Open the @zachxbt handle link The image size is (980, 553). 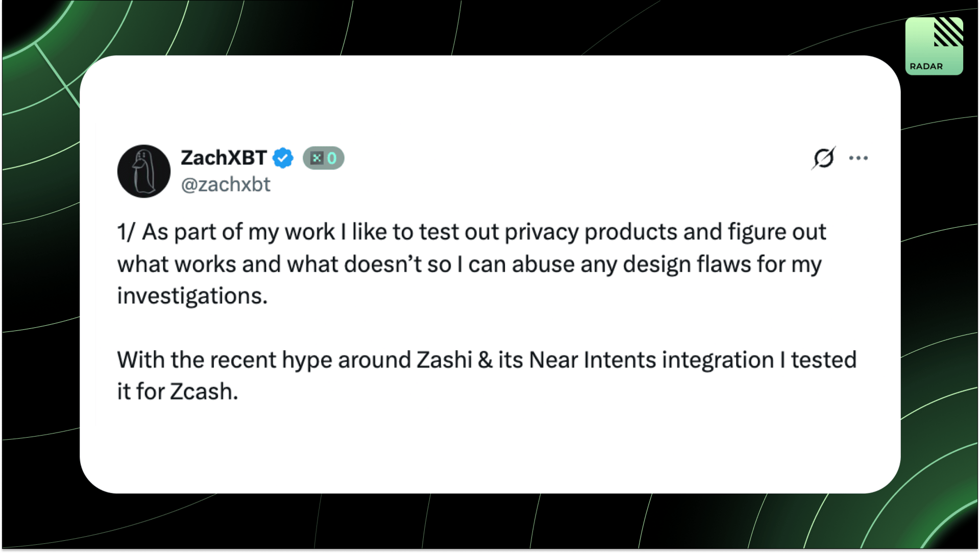226,184
